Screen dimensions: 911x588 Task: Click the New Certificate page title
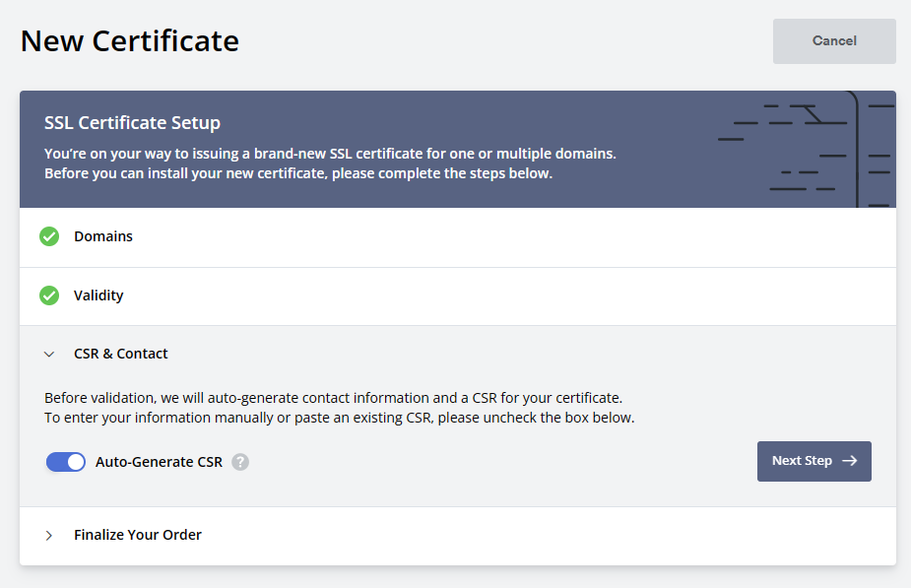[130, 41]
